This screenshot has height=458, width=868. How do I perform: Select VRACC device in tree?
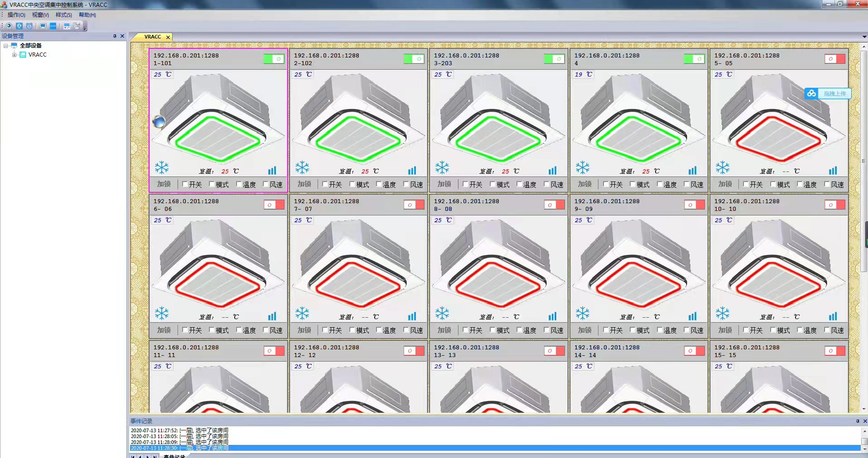pos(38,54)
